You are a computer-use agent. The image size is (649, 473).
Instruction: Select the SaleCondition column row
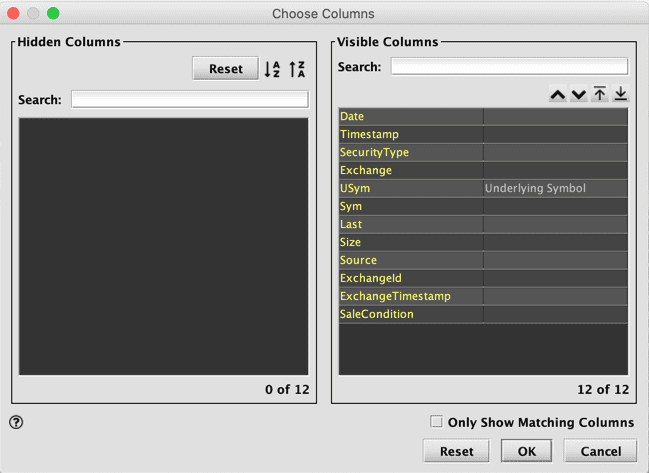pyautogui.click(x=410, y=315)
